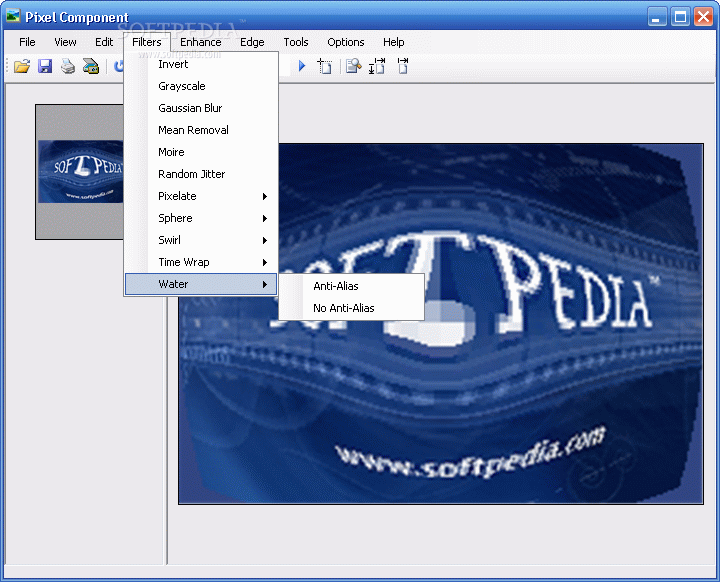Click the crop selection page icon

click(325, 67)
